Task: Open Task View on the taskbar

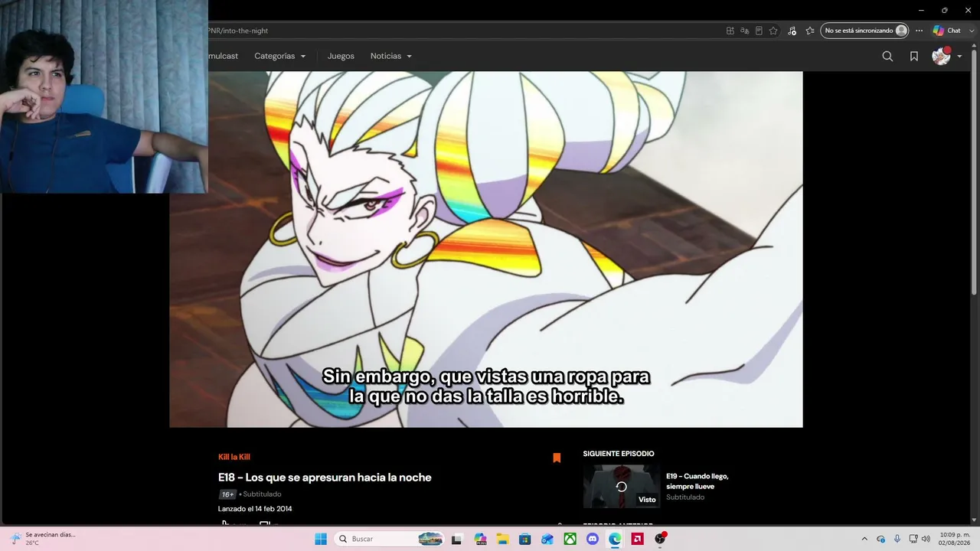Action: pyautogui.click(x=457, y=539)
